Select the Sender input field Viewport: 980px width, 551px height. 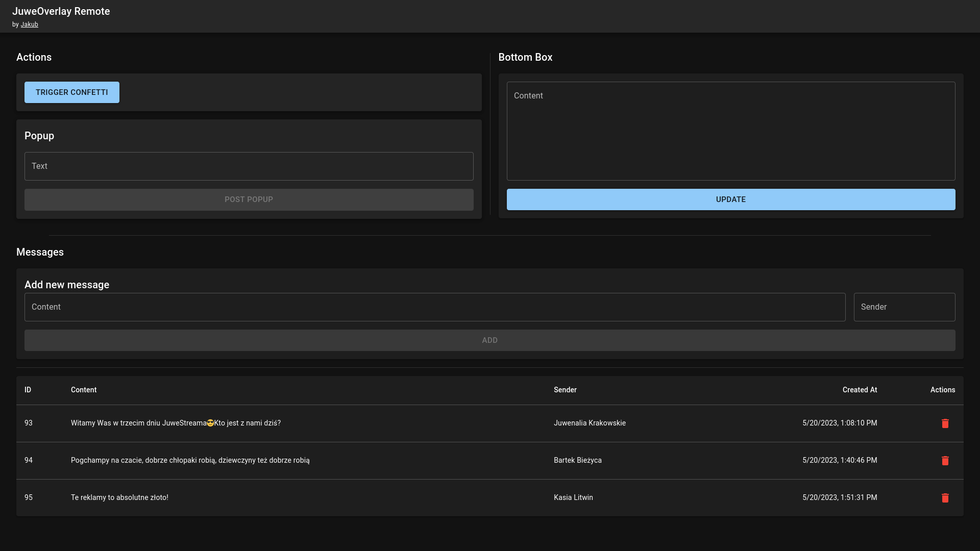click(904, 307)
